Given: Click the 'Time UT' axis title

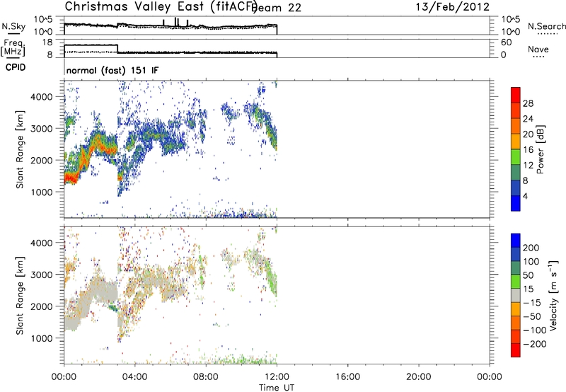Looking at the screenshot, I should [277, 388].
